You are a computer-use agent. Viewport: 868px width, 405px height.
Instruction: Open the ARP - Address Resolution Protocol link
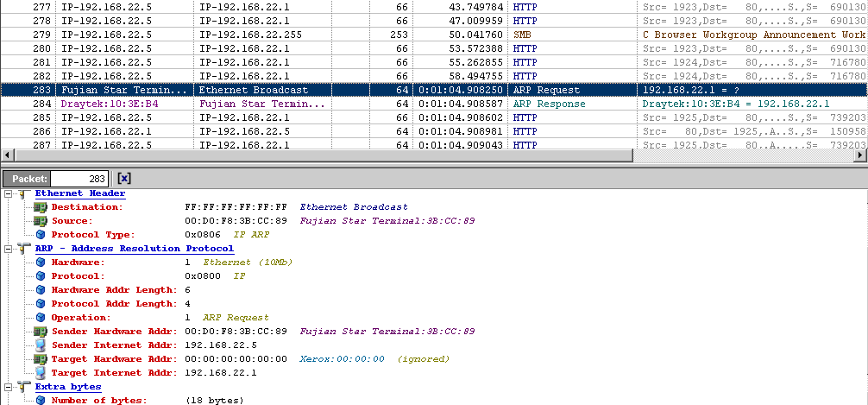pos(135,249)
